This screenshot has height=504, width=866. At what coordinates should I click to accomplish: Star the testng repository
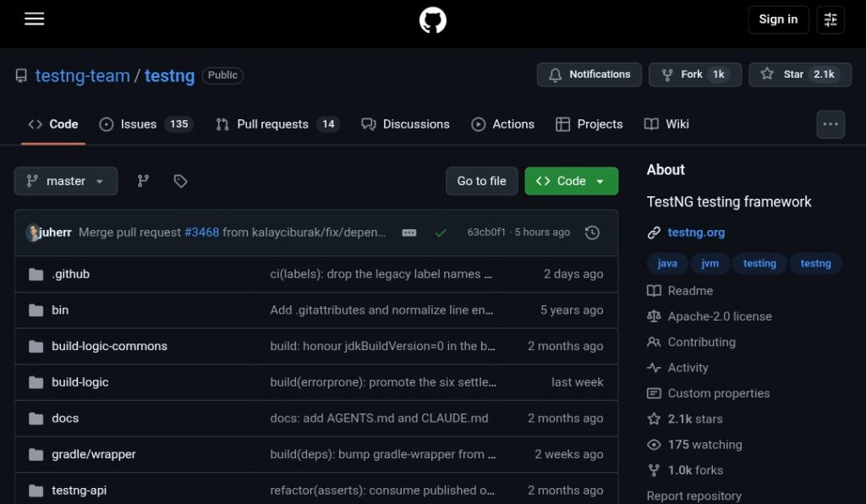(800, 74)
